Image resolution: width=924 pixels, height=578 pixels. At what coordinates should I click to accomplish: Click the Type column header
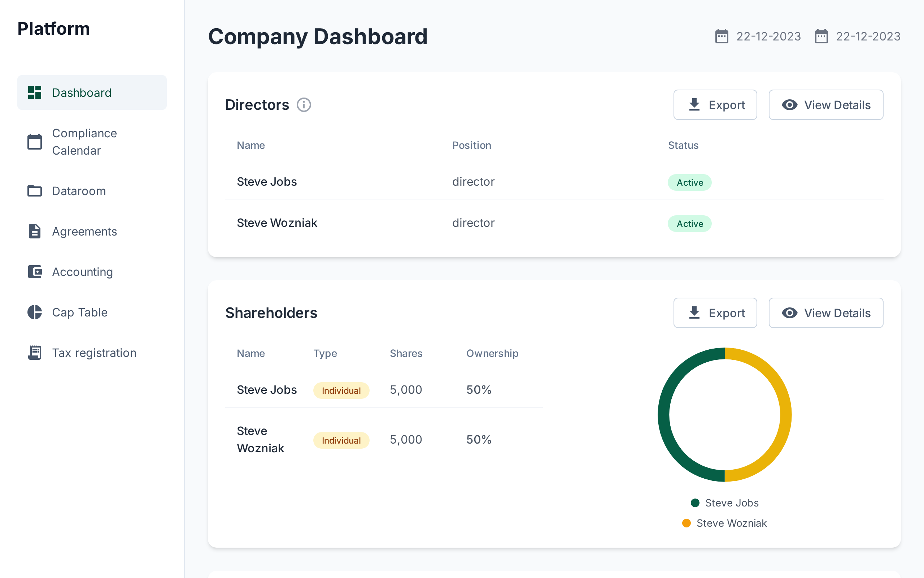point(325,353)
